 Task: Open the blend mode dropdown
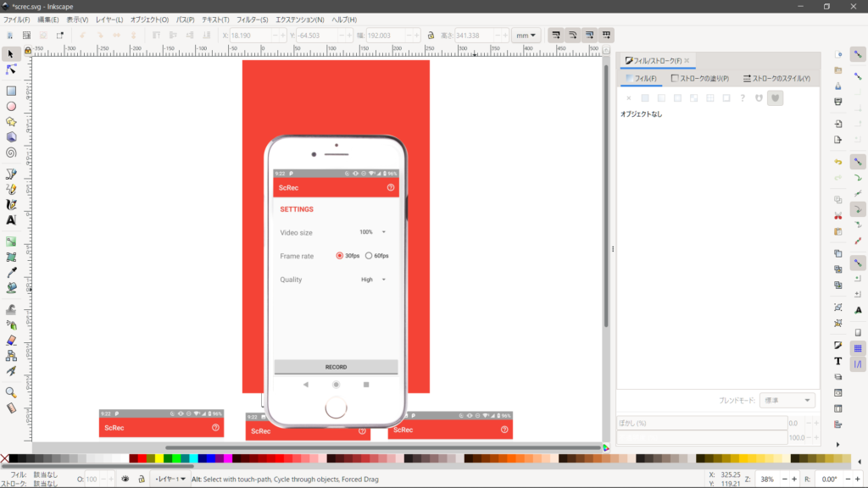click(x=787, y=400)
